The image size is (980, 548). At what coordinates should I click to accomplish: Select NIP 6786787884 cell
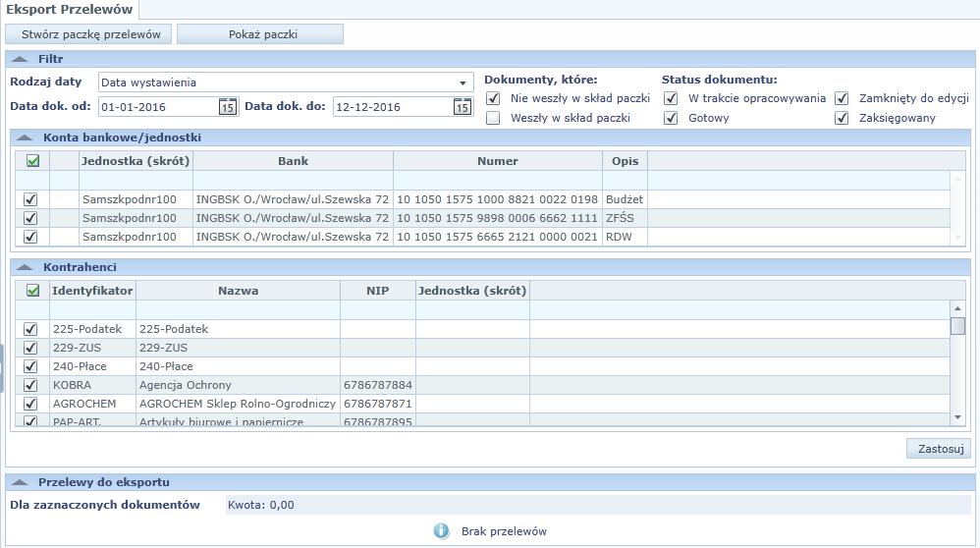click(x=377, y=386)
